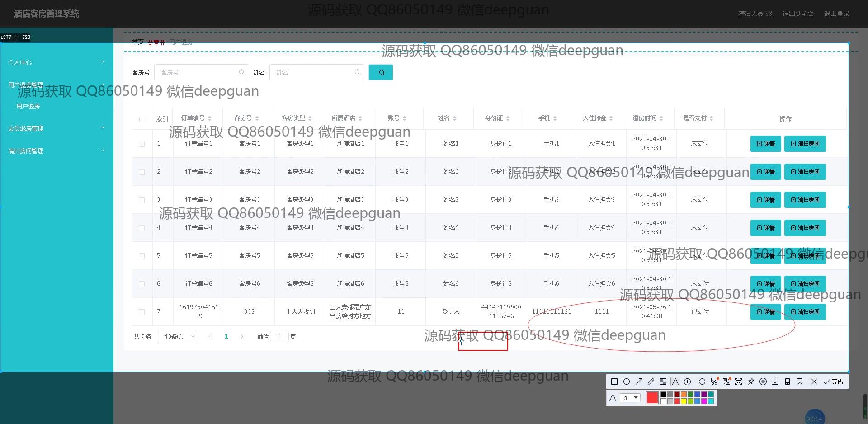Sort by 订单编号 column arrows
This screenshot has height=424, width=868.
point(210,118)
